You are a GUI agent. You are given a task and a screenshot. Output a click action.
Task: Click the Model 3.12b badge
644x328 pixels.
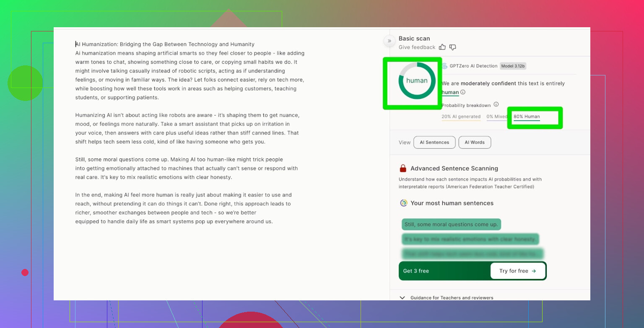pos(513,66)
